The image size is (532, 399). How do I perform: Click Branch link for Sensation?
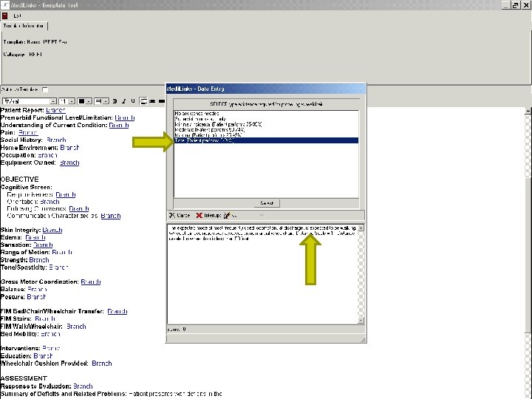point(43,245)
